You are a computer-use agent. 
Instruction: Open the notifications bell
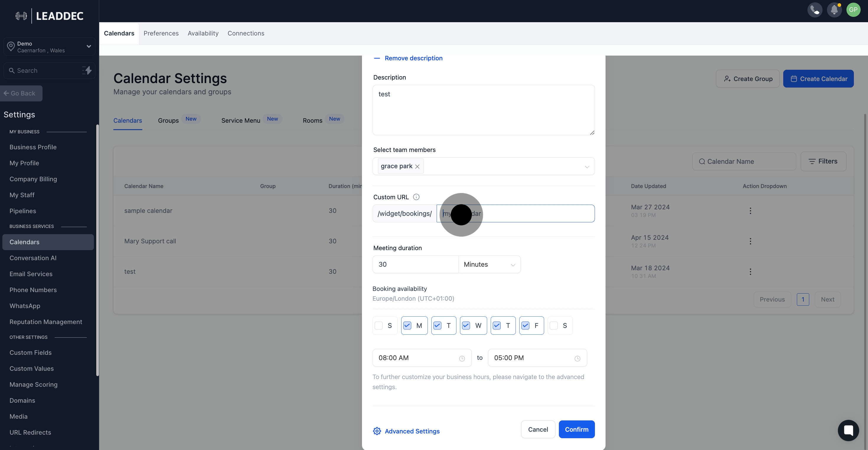coord(834,10)
